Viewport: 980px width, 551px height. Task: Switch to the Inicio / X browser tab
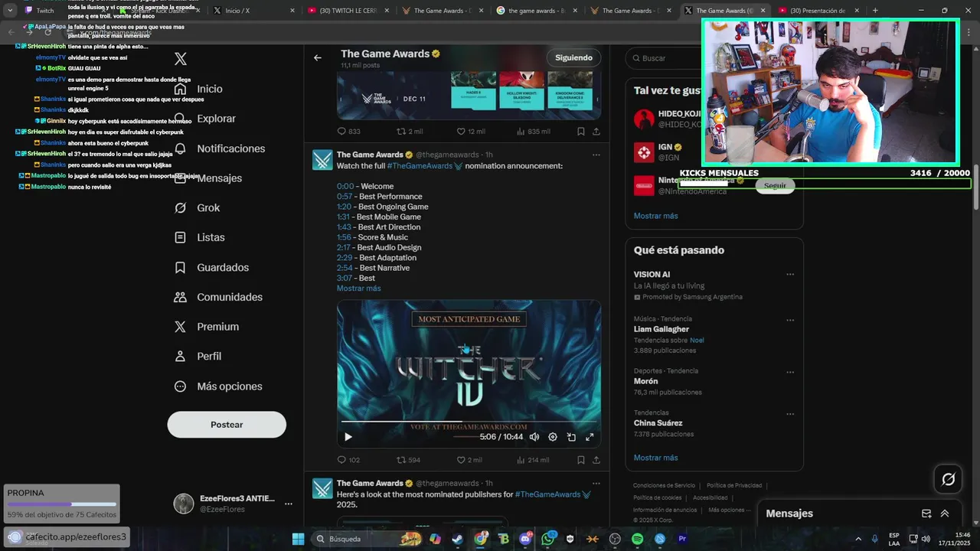[253, 11]
